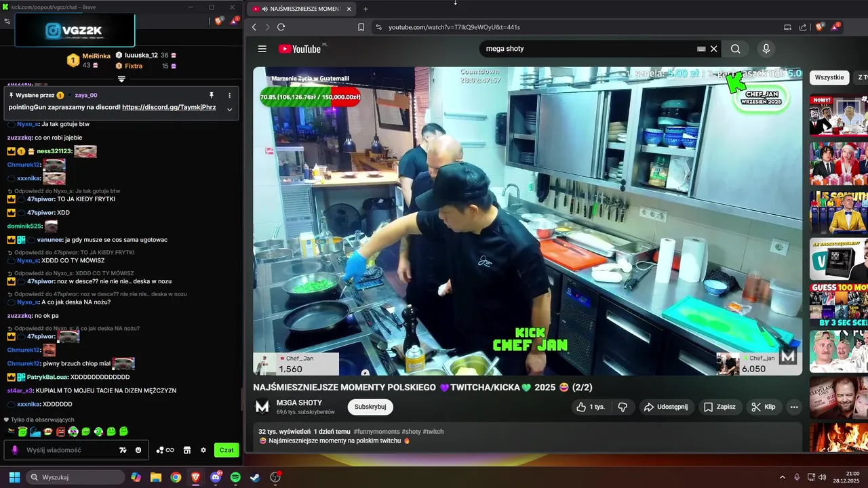Show hidden system tray icons
The image size is (868, 488).
pyautogui.click(x=782, y=477)
